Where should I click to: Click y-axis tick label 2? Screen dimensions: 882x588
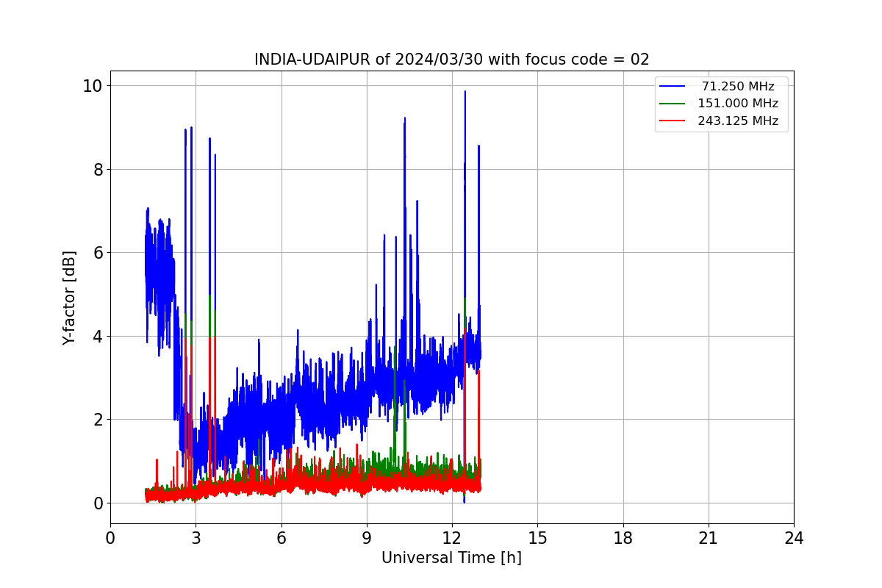click(x=98, y=420)
